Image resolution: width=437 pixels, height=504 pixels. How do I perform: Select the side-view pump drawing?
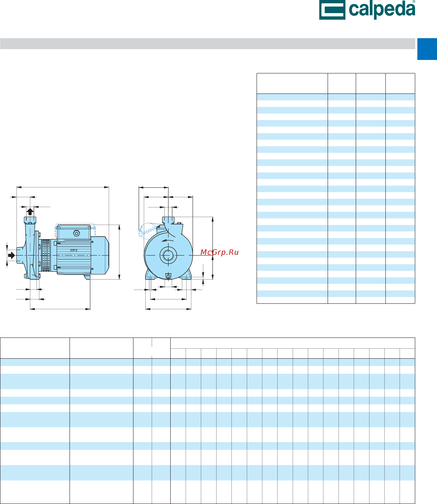(x=63, y=248)
